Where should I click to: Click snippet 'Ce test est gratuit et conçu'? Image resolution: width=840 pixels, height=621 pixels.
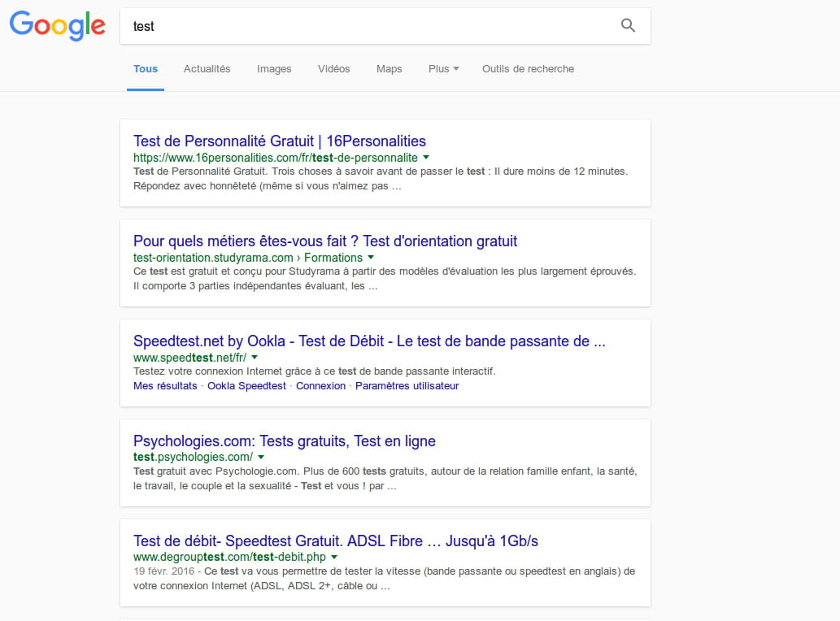pos(384,278)
